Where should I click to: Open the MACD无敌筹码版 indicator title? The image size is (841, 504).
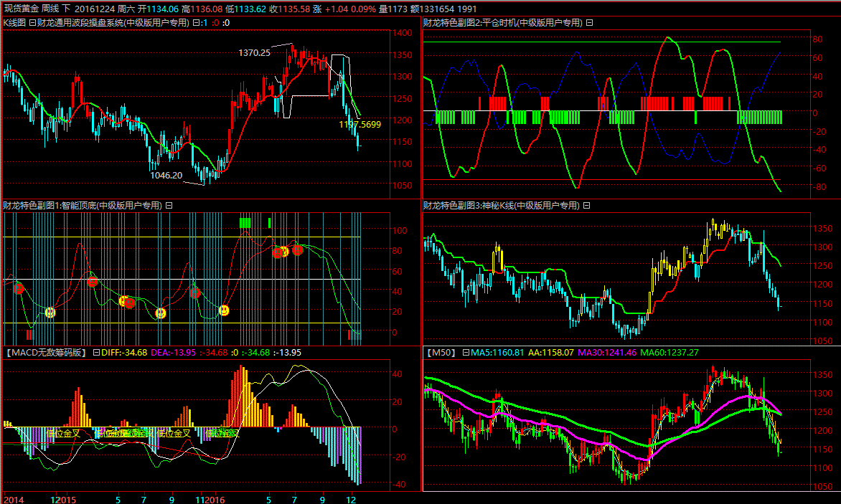47,353
